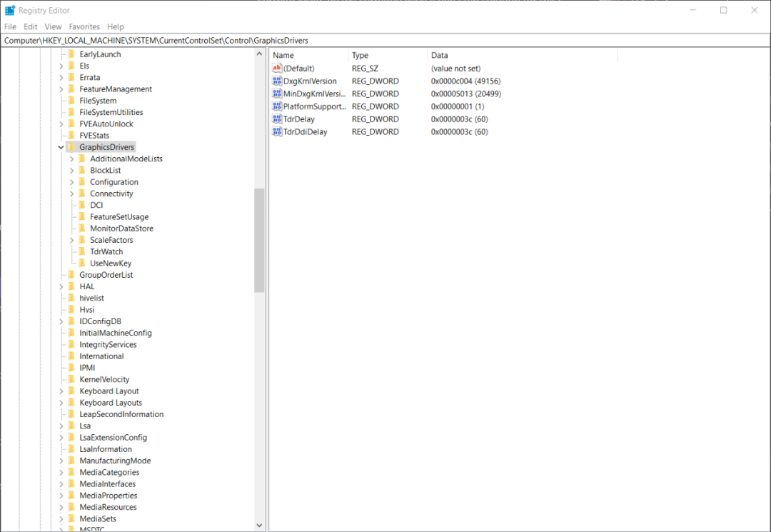Image resolution: width=771 pixels, height=532 pixels.
Task: Select the FileSystemUtilities key label
Action: click(111, 112)
